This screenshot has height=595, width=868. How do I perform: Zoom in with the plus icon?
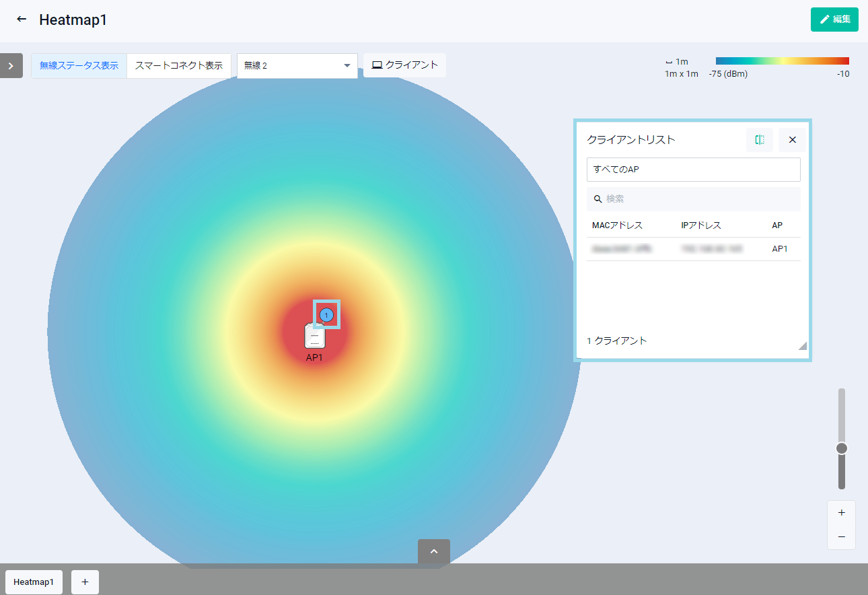tap(841, 513)
